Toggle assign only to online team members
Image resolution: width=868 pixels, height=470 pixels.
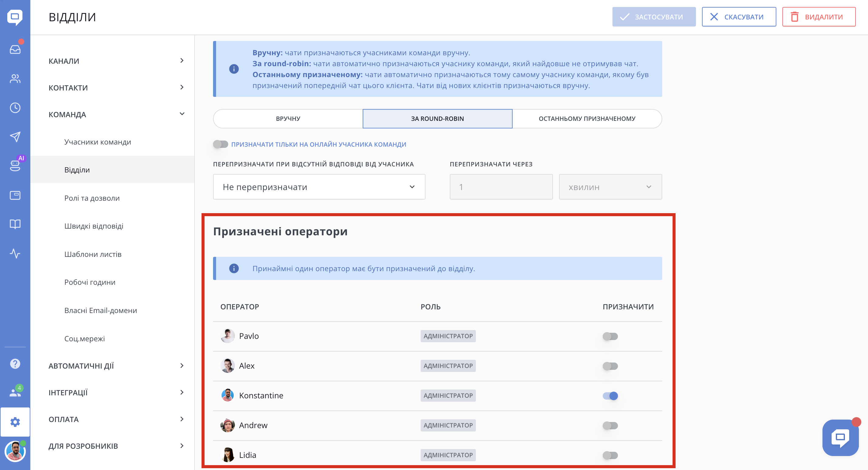pyautogui.click(x=220, y=144)
